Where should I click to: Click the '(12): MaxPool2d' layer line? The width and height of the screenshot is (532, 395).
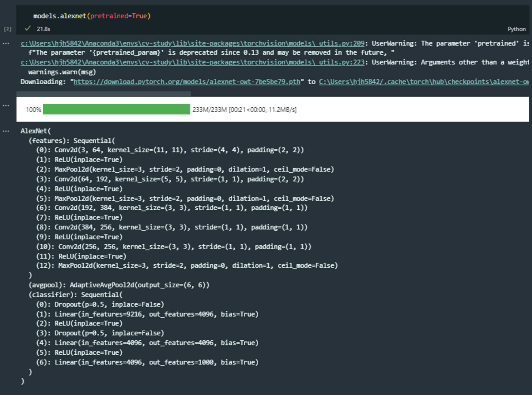coord(187,265)
